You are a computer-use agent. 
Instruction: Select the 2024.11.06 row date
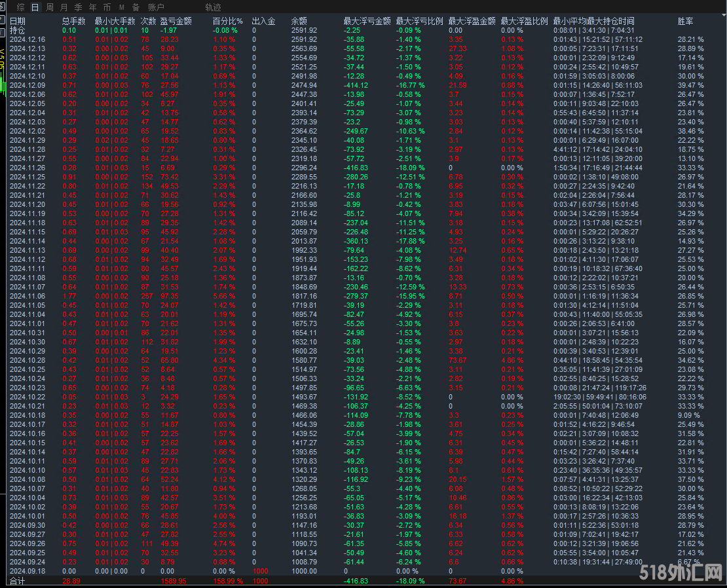click(28, 296)
